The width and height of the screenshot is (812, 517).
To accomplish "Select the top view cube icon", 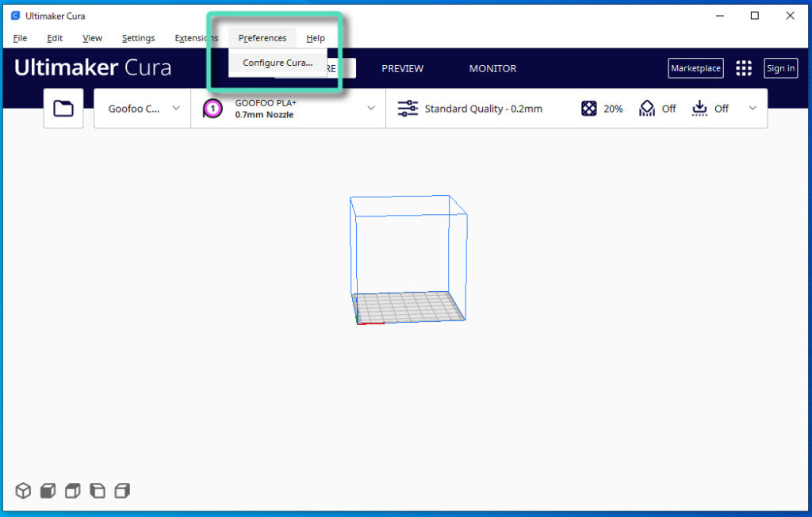I will tap(72, 490).
